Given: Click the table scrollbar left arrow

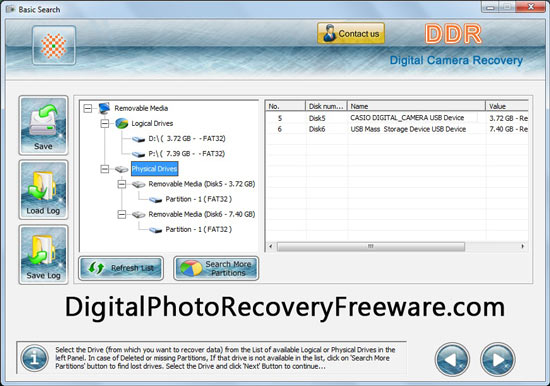Looking at the screenshot, I should click(x=270, y=246).
